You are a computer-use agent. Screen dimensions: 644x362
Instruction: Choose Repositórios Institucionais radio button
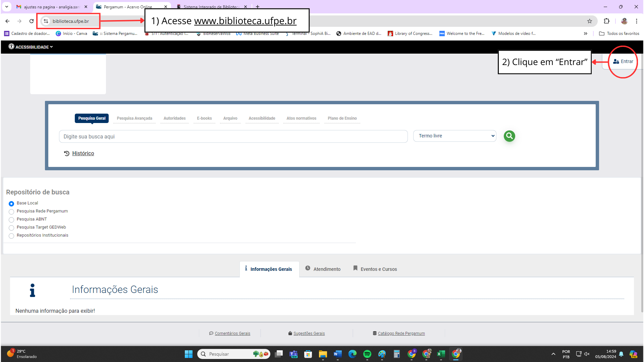click(x=11, y=236)
